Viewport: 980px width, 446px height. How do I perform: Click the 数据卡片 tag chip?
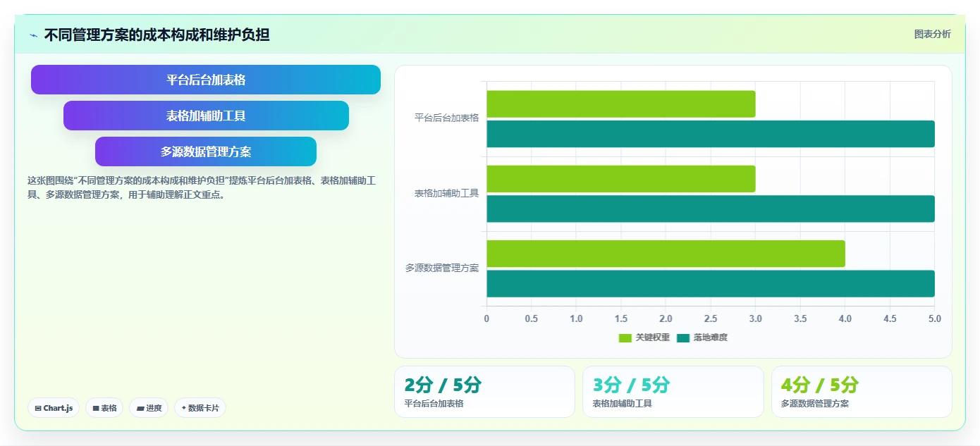(x=200, y=408)
